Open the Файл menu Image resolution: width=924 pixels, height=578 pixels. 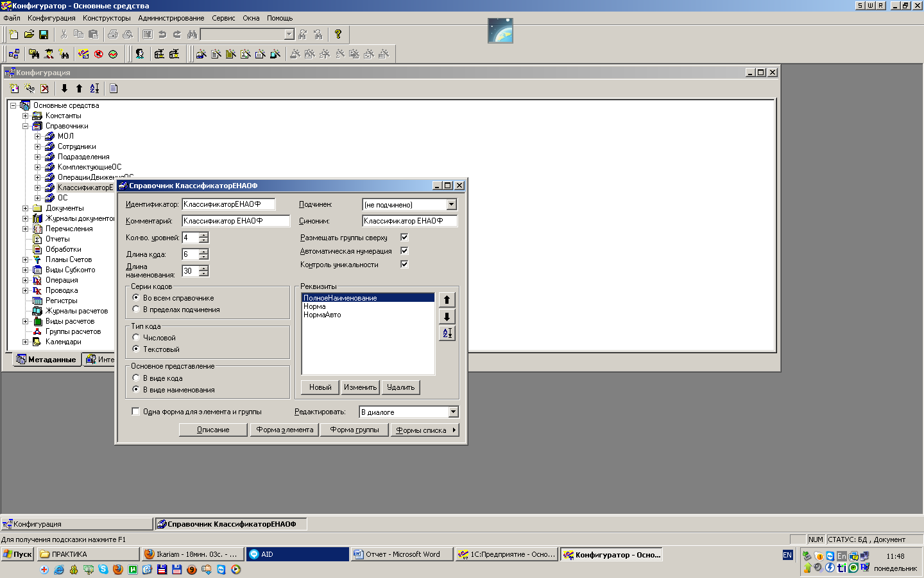12,18
